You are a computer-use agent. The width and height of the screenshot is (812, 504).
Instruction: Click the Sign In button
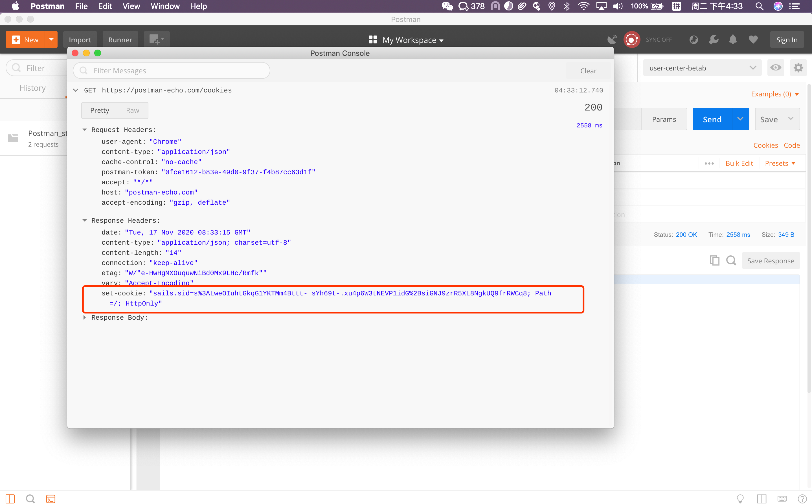pyautogui.click(x=787, y=40)
